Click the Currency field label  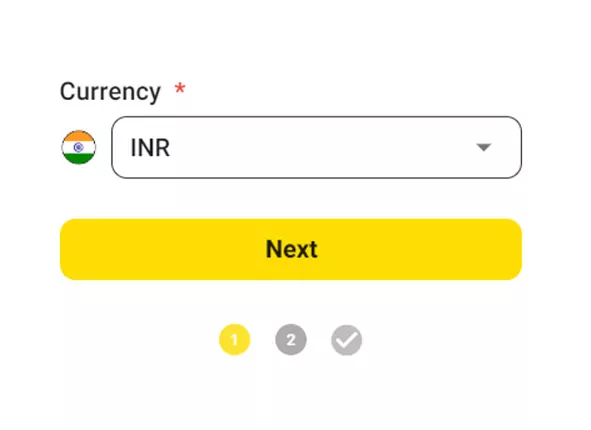tap(110, 92)
